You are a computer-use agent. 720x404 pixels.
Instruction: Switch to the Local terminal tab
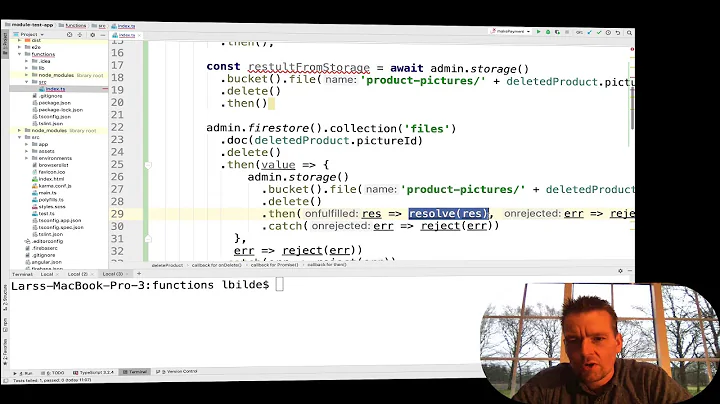coord(47,274)
